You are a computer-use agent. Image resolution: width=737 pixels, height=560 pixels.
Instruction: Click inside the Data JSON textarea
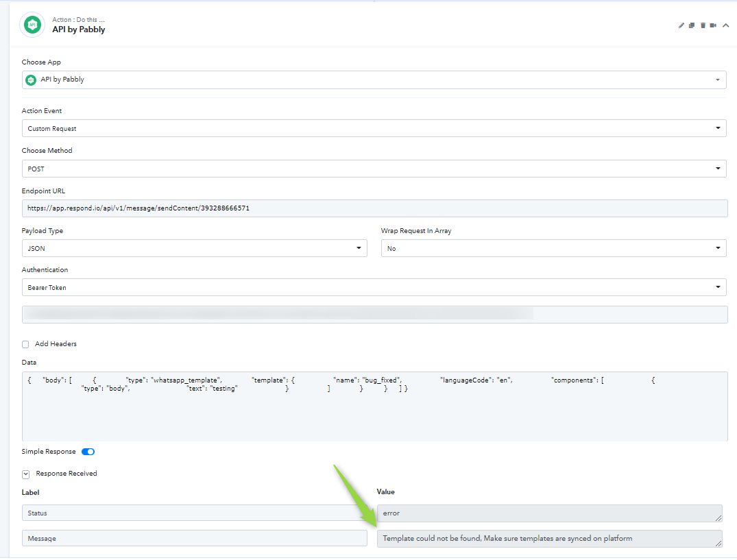click(x=374, y=406)
